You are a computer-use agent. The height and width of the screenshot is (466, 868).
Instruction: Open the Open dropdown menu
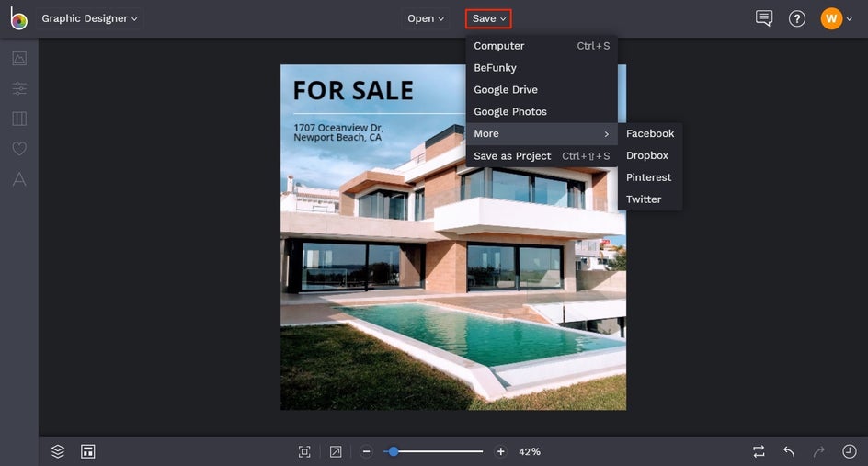pos(425,18)
